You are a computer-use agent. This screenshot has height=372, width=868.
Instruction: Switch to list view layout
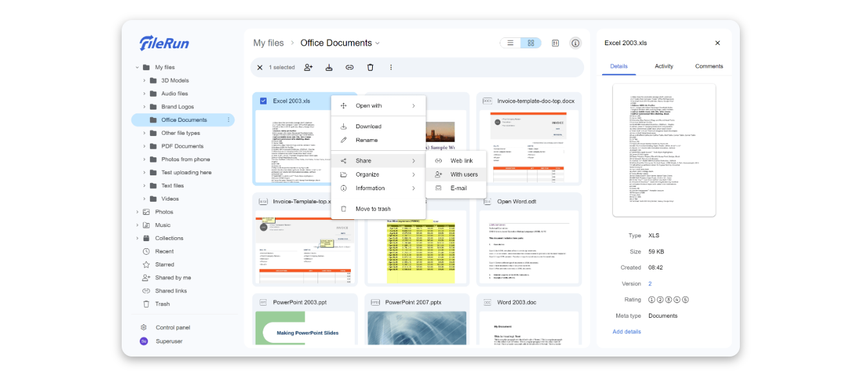tap(510, 43)
